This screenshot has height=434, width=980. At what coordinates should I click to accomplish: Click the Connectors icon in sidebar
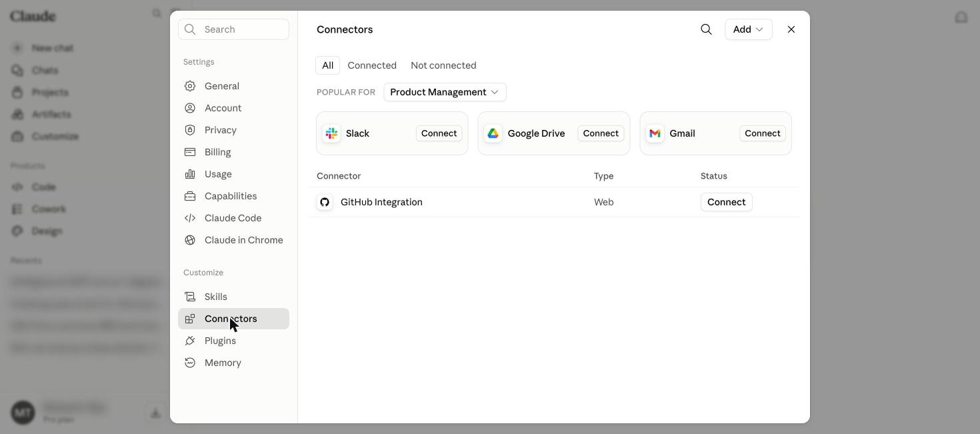pyautogui.click(x=190, y=319)
